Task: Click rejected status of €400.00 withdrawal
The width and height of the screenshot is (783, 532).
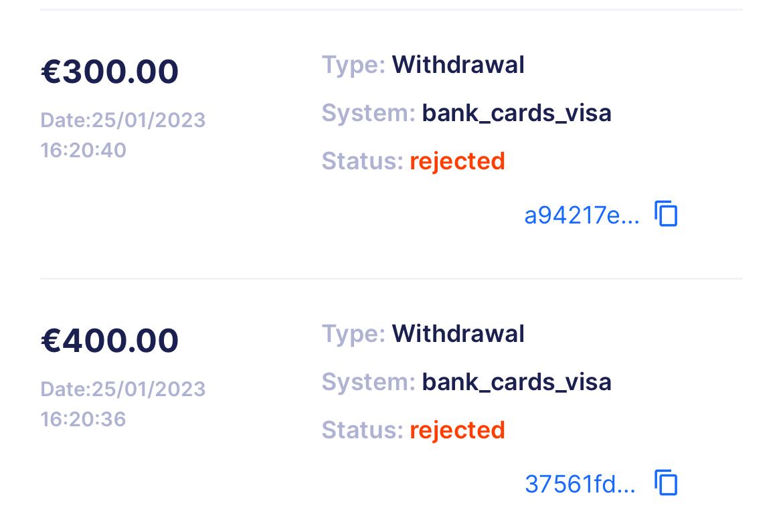Action: [x=457, y=430]
